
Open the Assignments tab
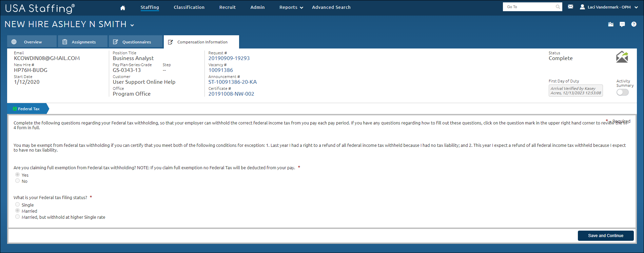pyautogui.click(x=83, y=42)
